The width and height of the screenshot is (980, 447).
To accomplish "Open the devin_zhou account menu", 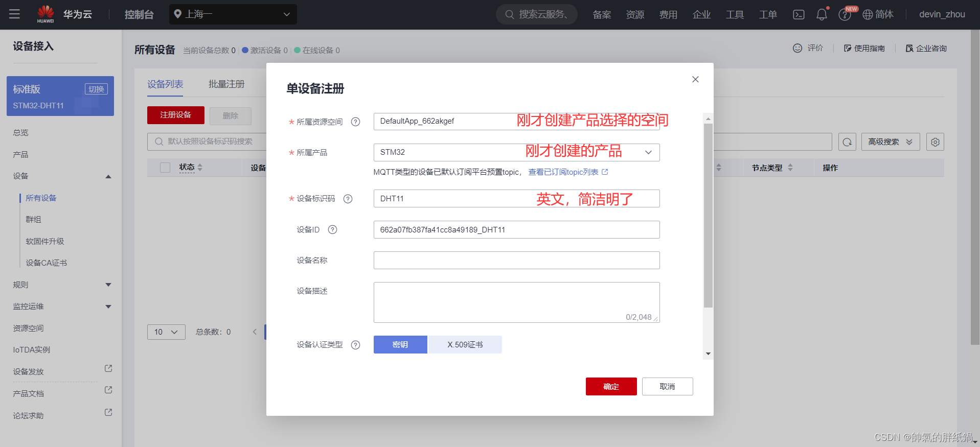I will point(942,14).
